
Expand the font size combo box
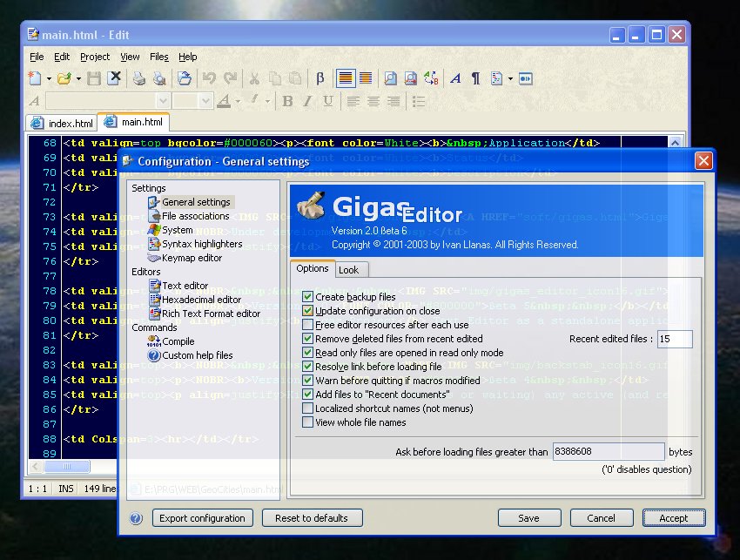pos(204,101)
